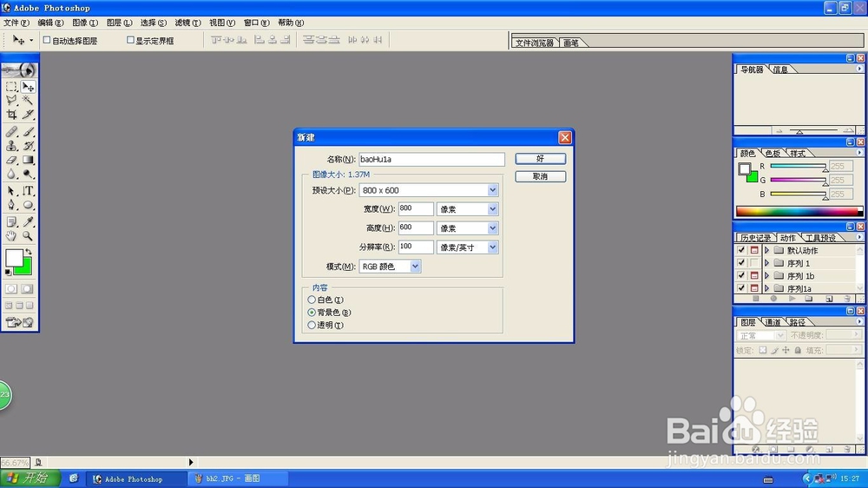
Task: Click the 好 button
Action: click(x=540, y=159)
